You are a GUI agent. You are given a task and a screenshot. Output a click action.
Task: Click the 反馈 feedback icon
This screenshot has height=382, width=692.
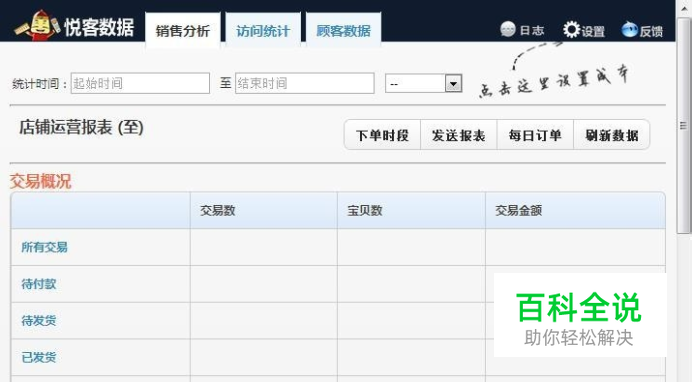click(x=629, y=30)
